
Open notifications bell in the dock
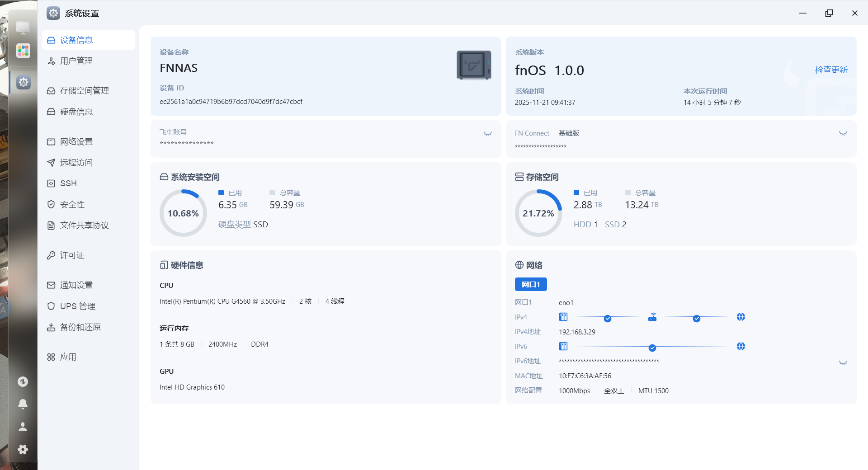[23, 404]
